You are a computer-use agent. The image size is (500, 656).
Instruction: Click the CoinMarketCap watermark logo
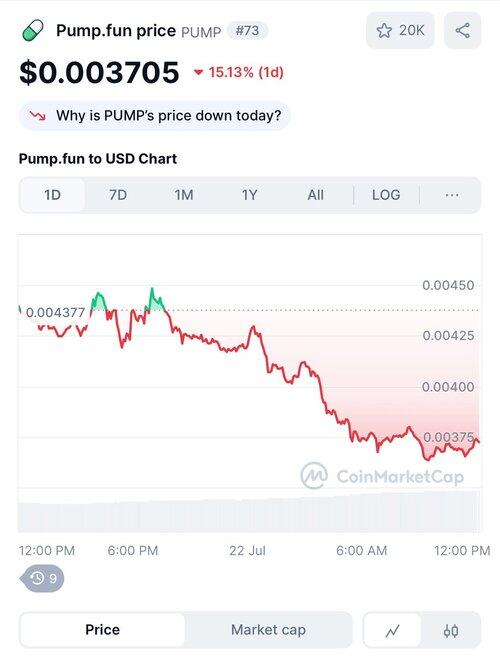(x=314, y=476)
